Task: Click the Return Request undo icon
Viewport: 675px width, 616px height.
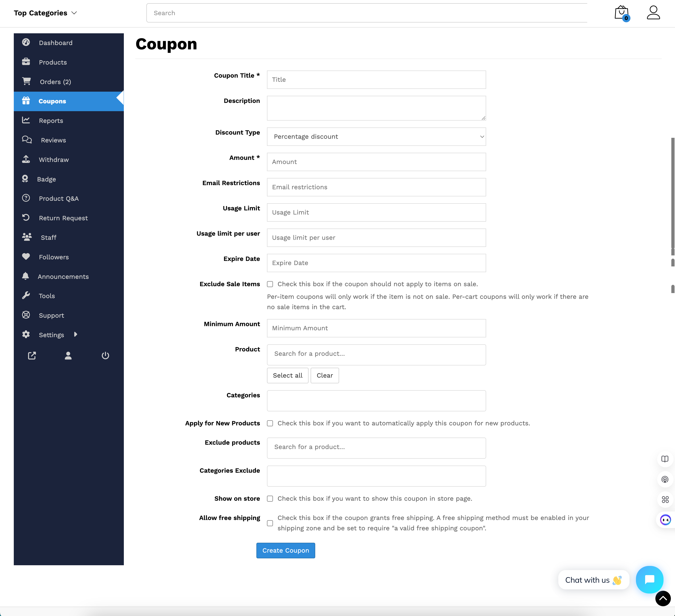Action: (x=26, y=217)
